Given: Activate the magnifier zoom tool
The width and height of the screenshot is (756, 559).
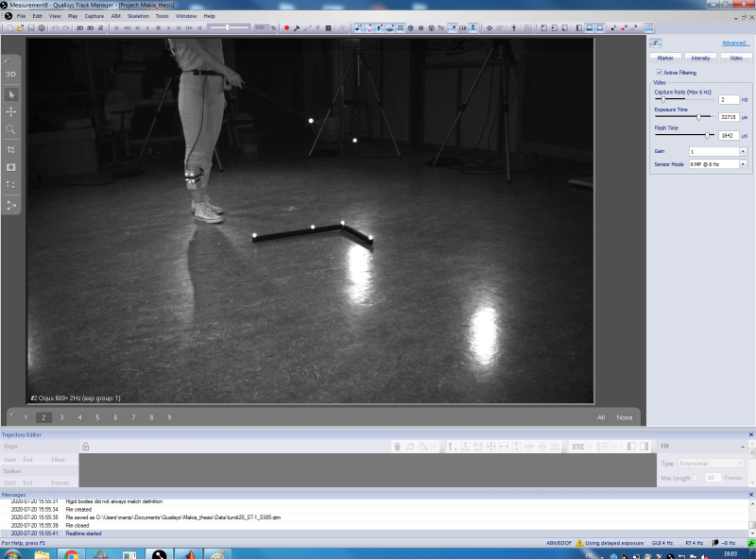Looking at the screenshot, I should 11,129.
